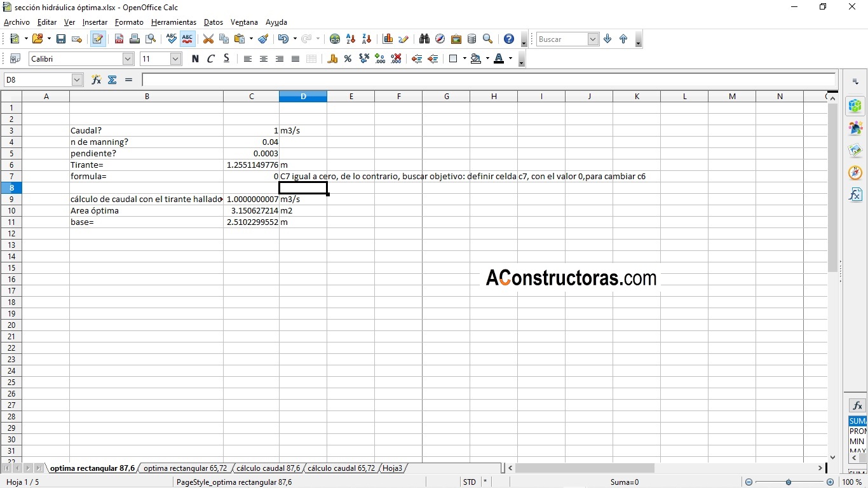Apply Percent number format icon
This screenshot has height=488, width=868.
[348, 59]
